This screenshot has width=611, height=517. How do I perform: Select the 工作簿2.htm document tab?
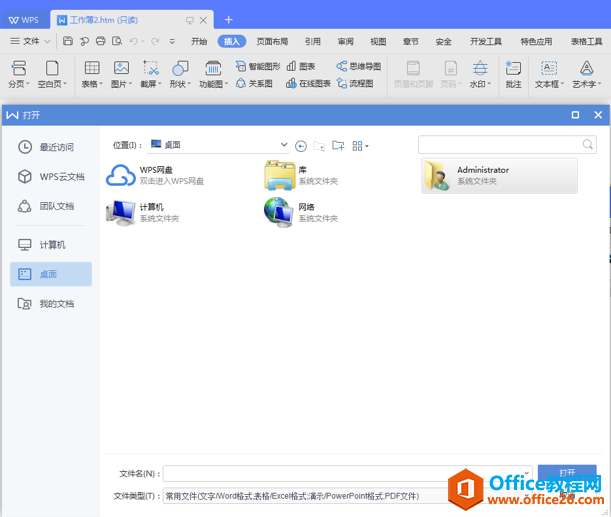(x=132, y=20)
